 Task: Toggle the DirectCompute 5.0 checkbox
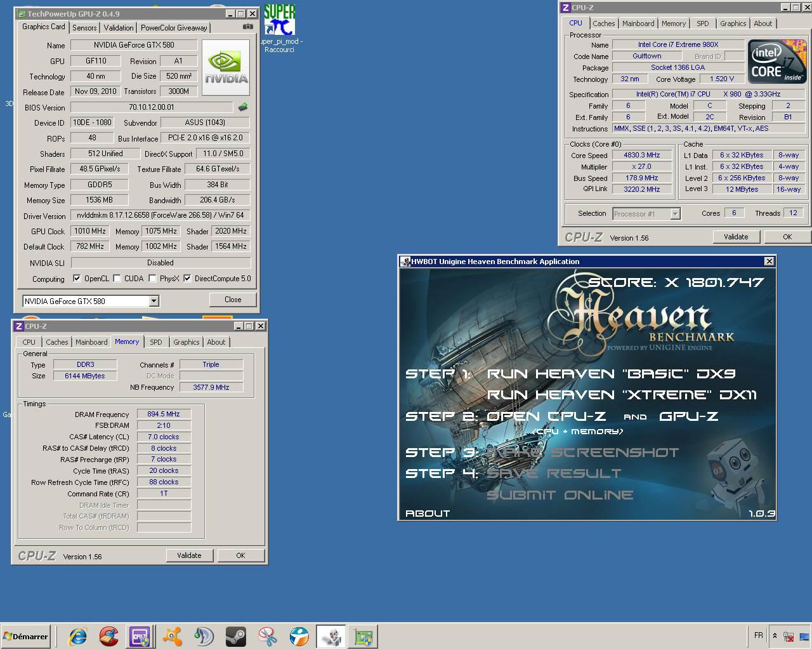click(x=187, y=279)
